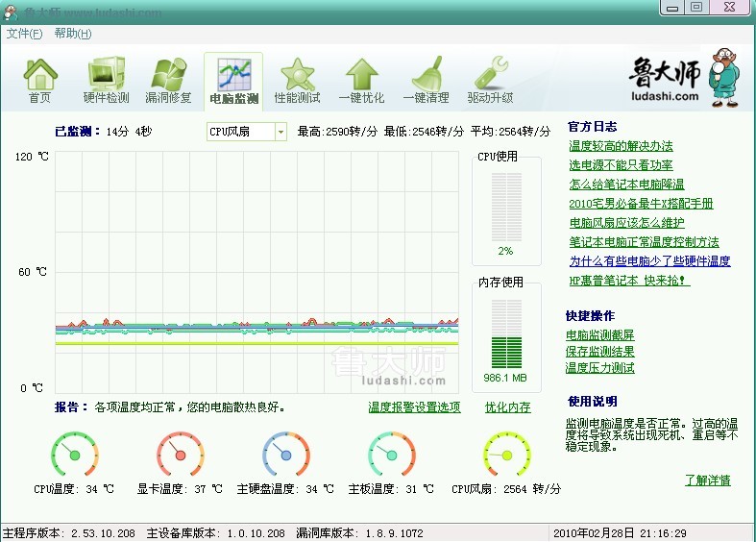Click the title bar application icon
This screenshot has width=756, height=542.
point(11,12)
